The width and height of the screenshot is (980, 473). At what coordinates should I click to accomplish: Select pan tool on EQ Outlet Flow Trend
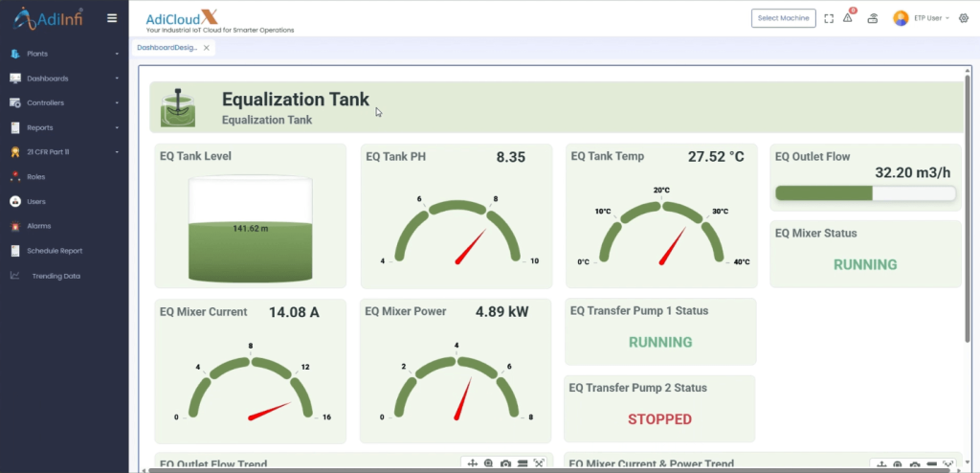[x=473, y=463]
